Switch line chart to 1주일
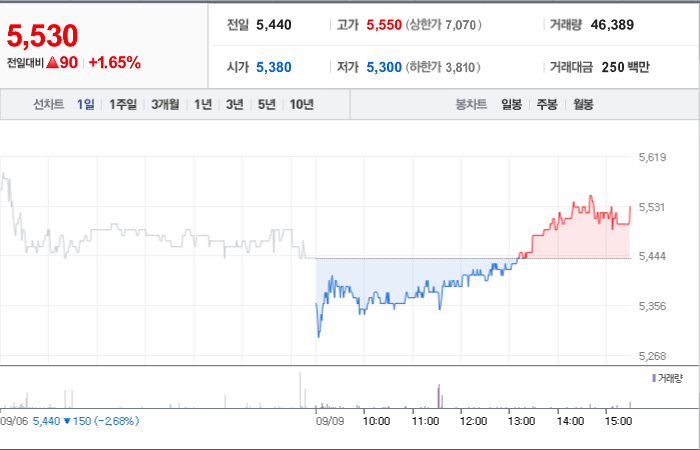Screen dimensions: 700x450 tap(123, 104)
